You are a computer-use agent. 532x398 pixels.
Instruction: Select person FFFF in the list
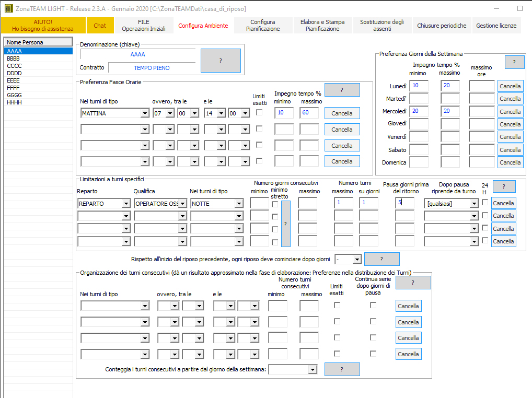coord(38,87)
